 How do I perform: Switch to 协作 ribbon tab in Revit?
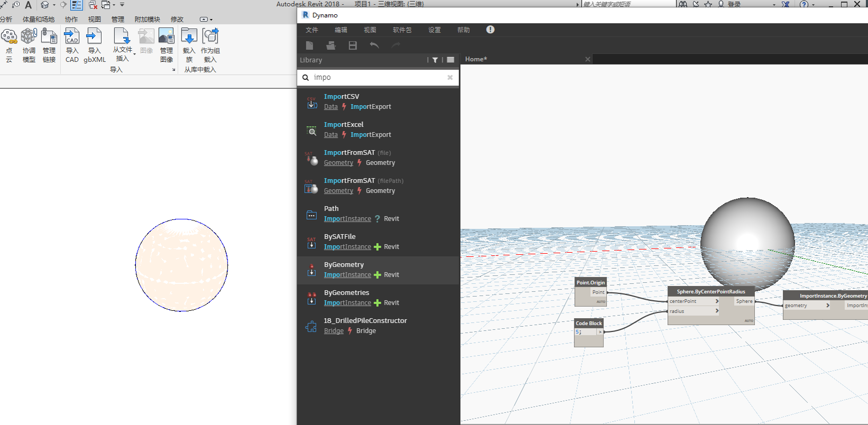coord(71,20)
